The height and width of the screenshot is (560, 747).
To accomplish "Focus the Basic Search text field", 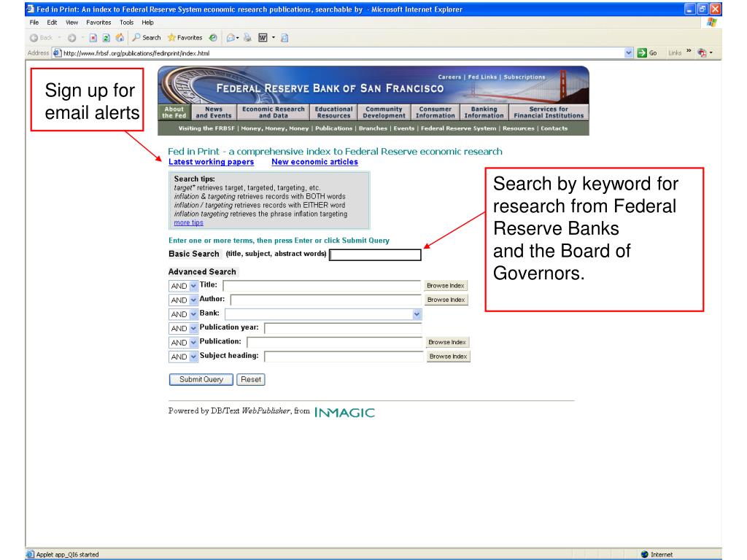I will click(376, 254).
